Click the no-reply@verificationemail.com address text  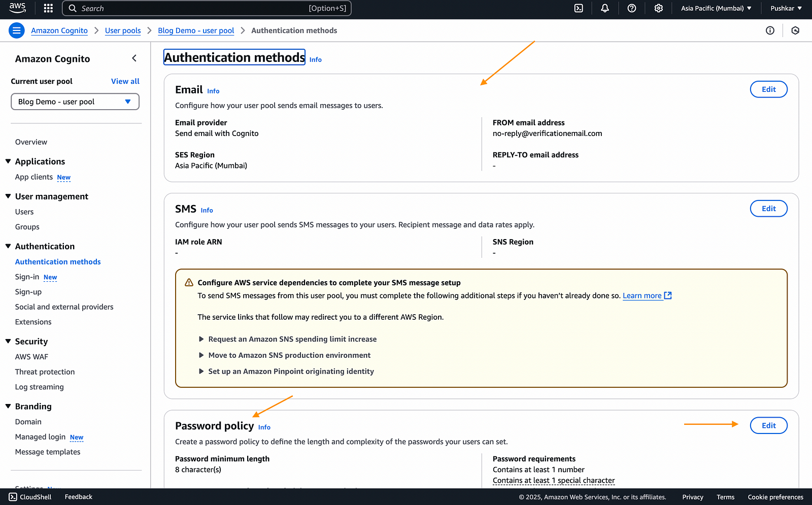click(548, 133)
